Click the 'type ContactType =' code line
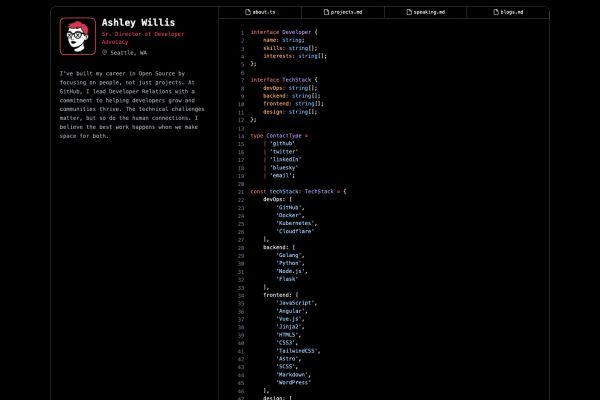Screen dimensions: 600x400 [279, 136]
